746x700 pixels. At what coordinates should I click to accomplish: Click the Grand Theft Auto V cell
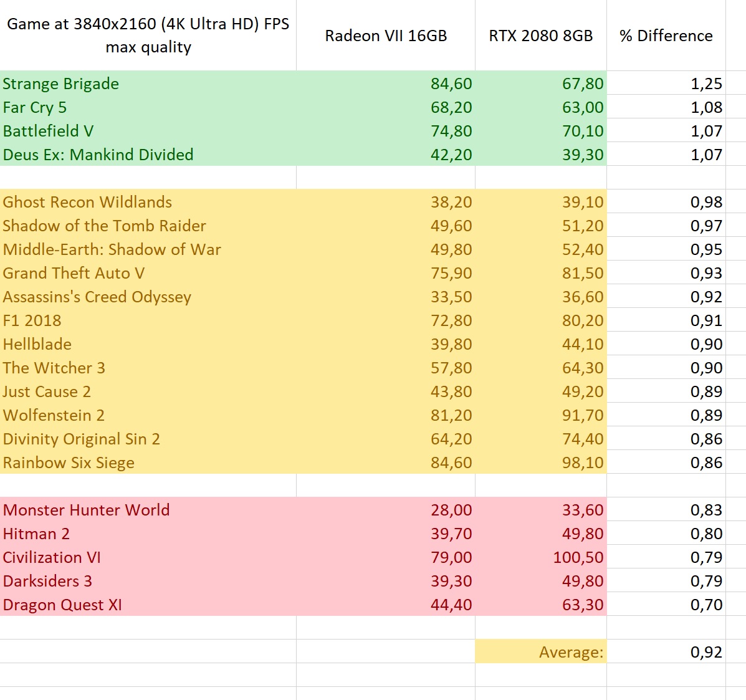click(x=148, y=272)
